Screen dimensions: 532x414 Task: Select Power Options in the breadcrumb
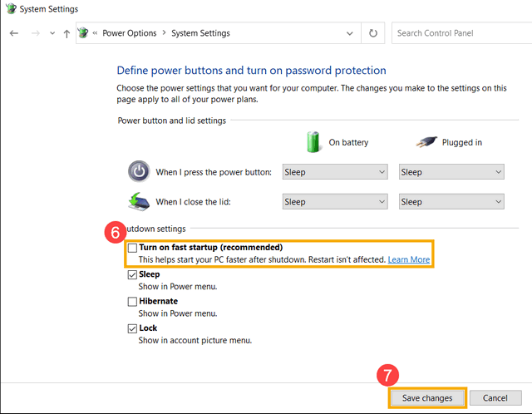129,33
